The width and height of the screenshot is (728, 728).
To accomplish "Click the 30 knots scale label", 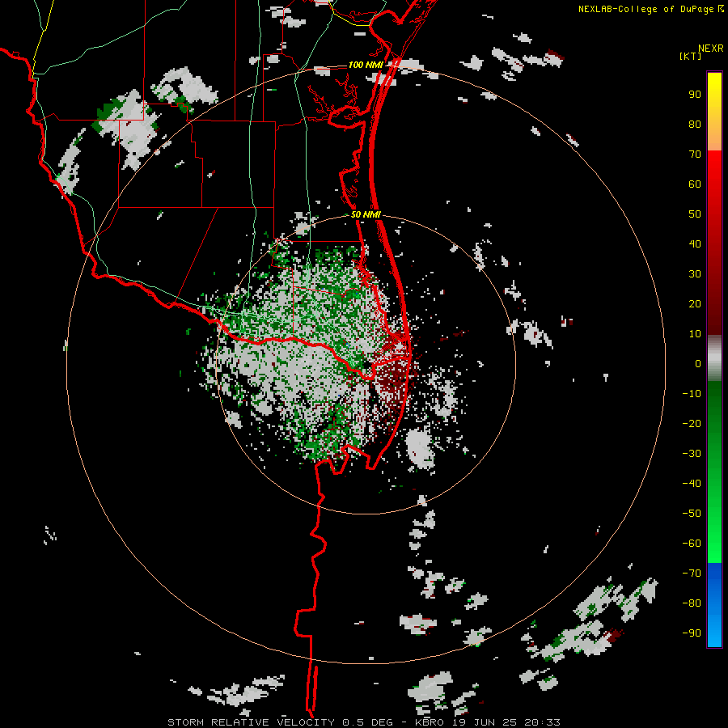I will (695, 274).
